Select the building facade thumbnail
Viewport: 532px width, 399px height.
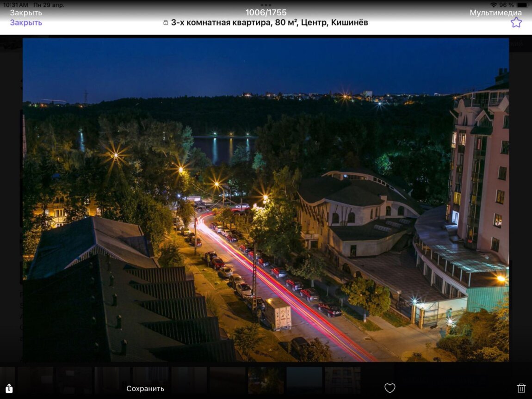click(343, 380)
